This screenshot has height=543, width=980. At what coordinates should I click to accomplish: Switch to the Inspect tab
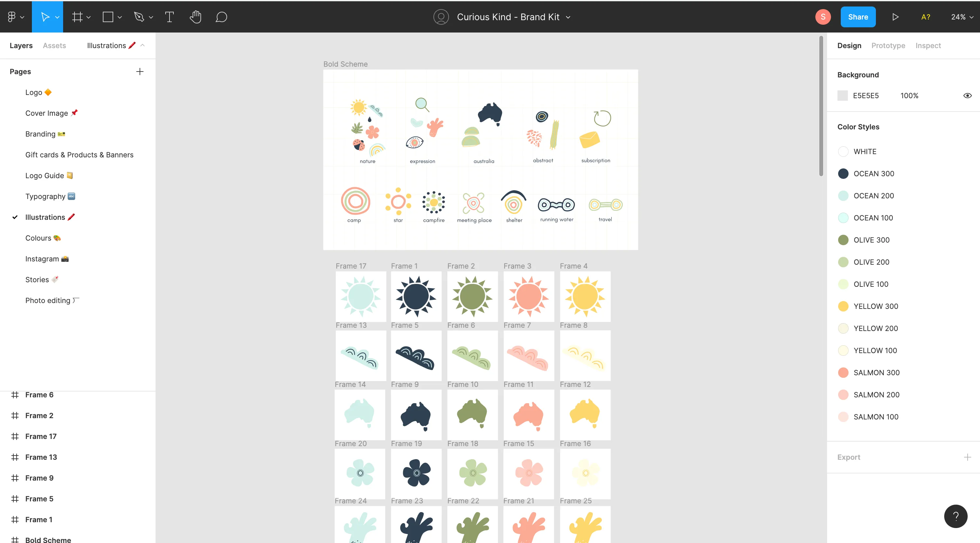[x=928, y=46]
